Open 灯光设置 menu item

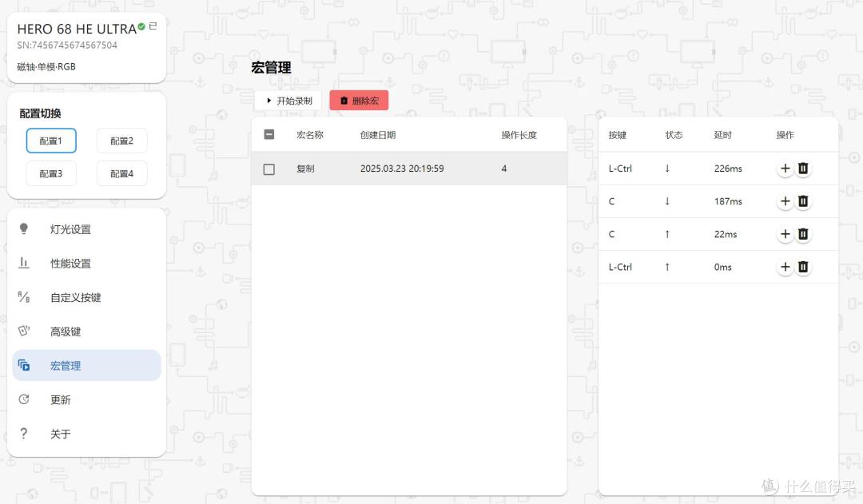tap(86, 229)
